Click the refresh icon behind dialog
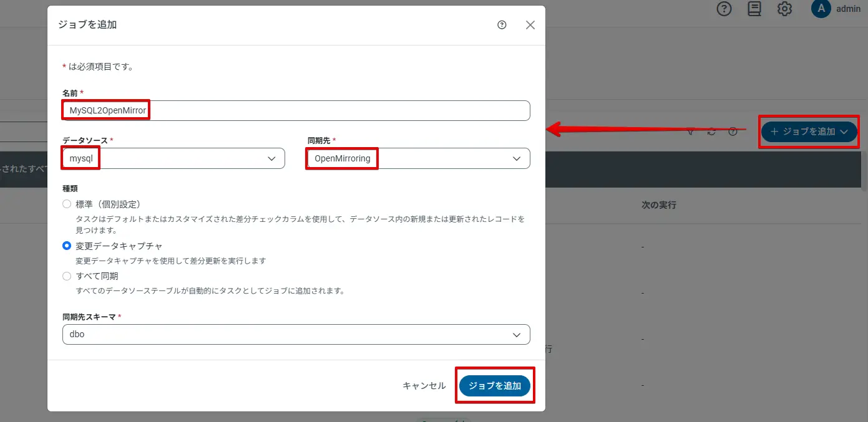Image resolution: width=868 pixels, height=422 pixels. [711, 132]
